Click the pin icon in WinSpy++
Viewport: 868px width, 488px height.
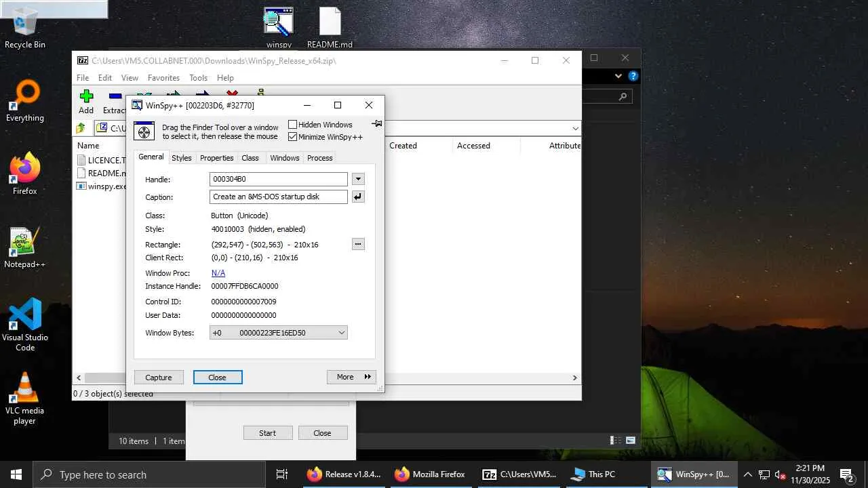click(x=377, y=123)
